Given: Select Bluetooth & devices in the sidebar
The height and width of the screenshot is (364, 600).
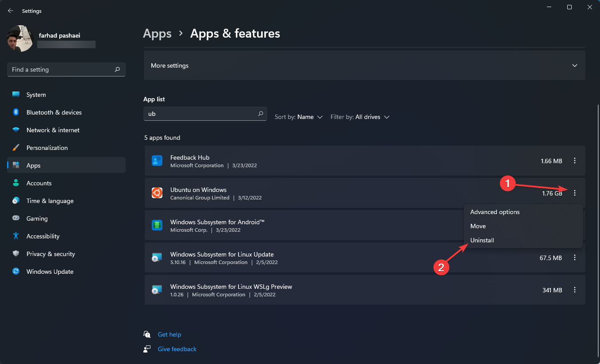Looking at the screenshot, I should click(x=54, y=112).
